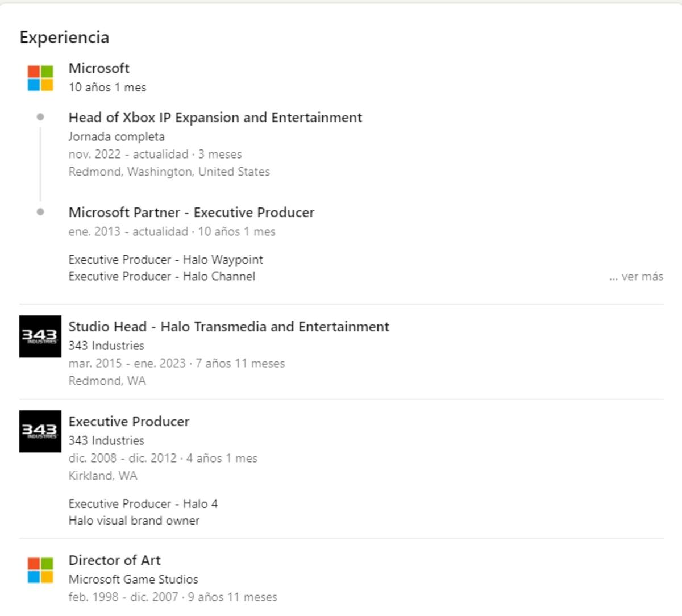Click the 'Experiencia' section heading
This screenshot has width=682, height=616.
[x=64, y=38]
